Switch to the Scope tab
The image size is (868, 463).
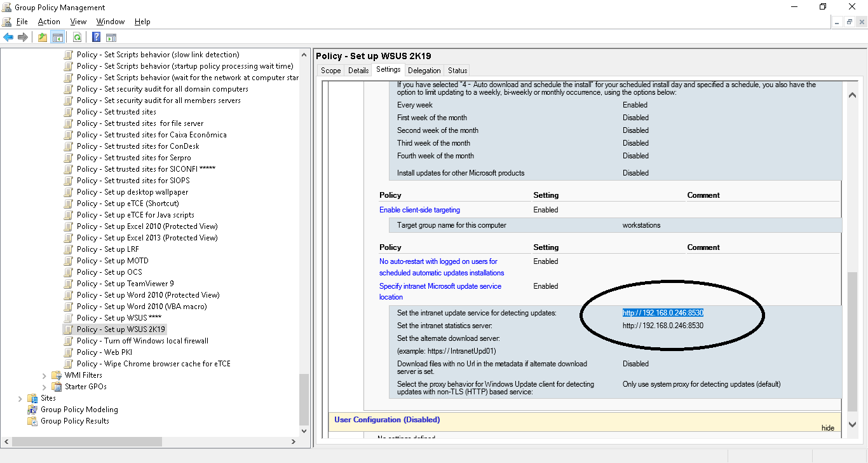coord(330,71)
